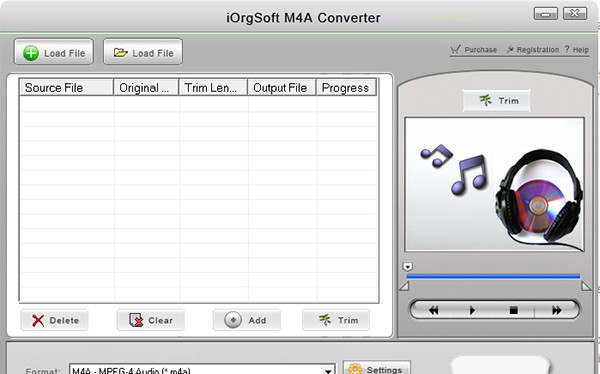Click the Output File column header

point(282,87)
